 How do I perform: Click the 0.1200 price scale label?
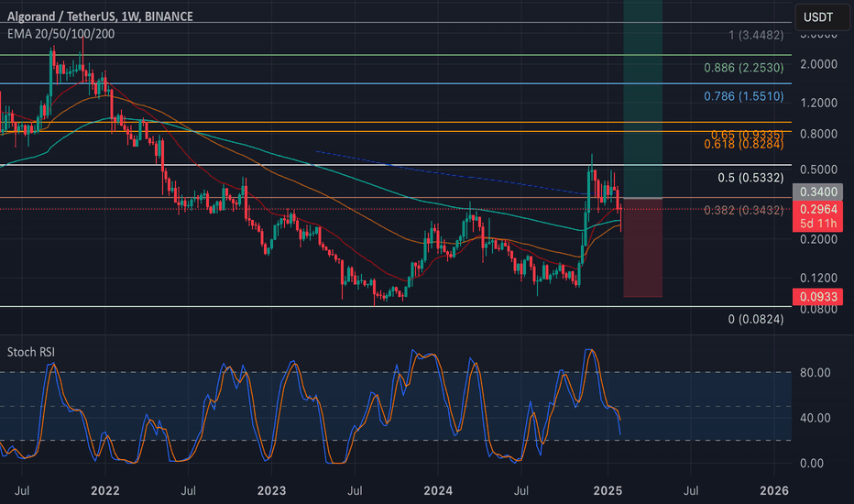pos(818,278)
